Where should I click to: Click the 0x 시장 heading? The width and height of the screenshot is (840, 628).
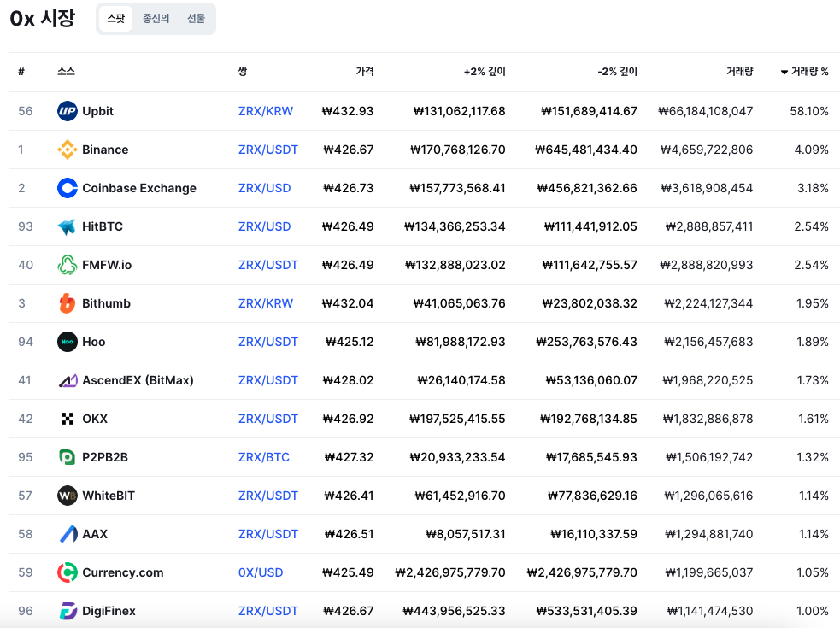43,19
